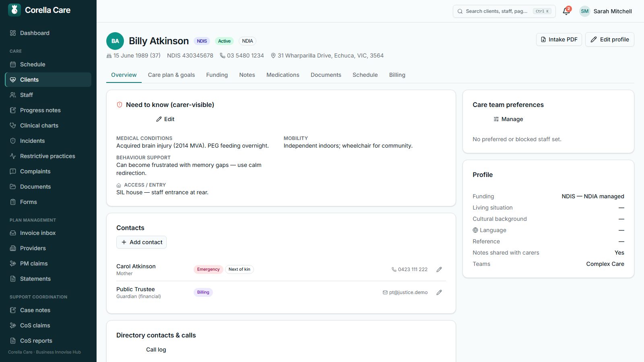Click the 31 Wharparilla Drive address text
This screenshot has height=362, width=644.
330,56
